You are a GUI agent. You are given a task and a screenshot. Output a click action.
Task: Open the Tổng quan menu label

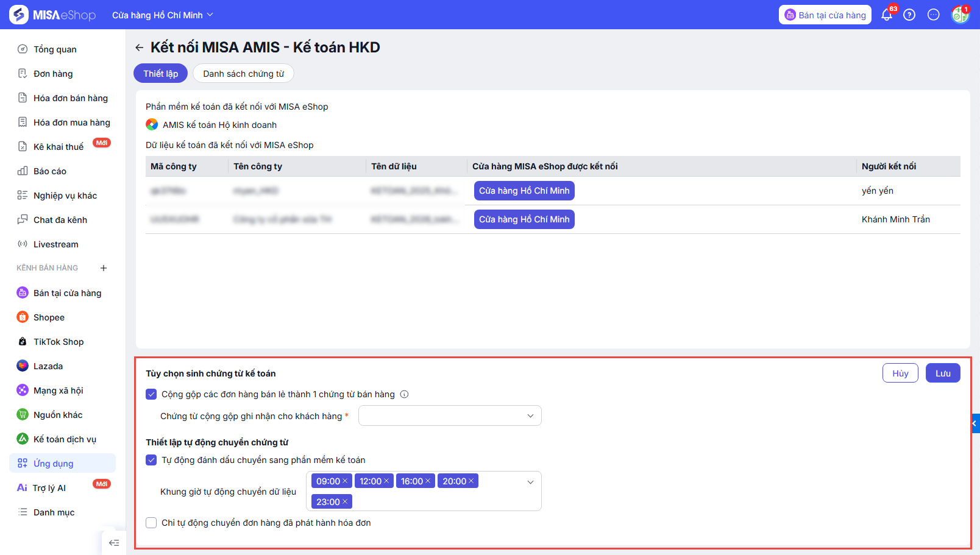pos(55,49)
